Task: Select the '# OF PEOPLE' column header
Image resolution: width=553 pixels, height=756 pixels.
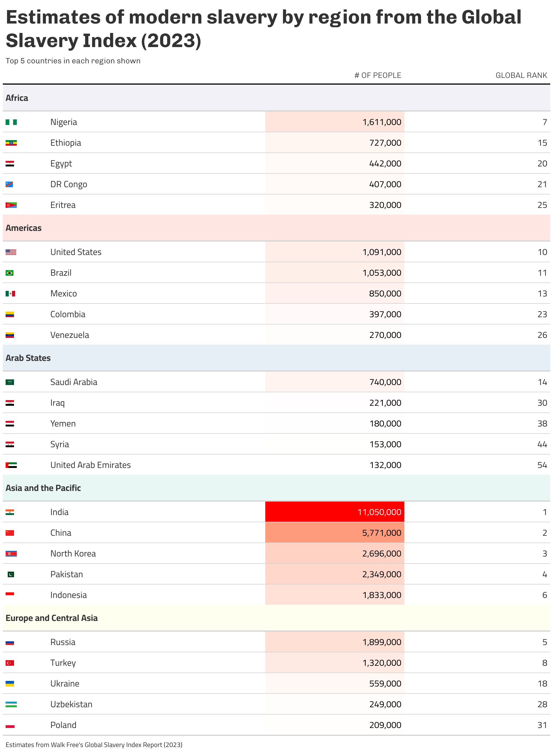Action: click(x=377, y=75)
